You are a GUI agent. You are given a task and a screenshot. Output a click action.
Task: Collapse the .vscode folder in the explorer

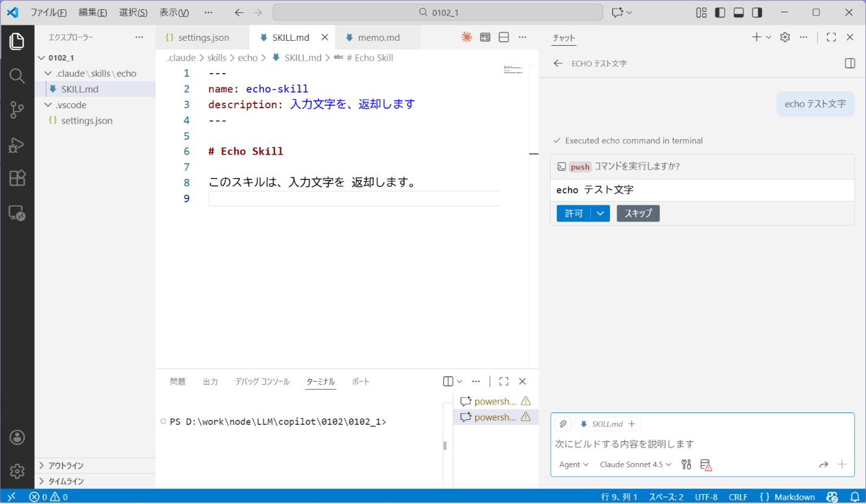pos(48,105)
